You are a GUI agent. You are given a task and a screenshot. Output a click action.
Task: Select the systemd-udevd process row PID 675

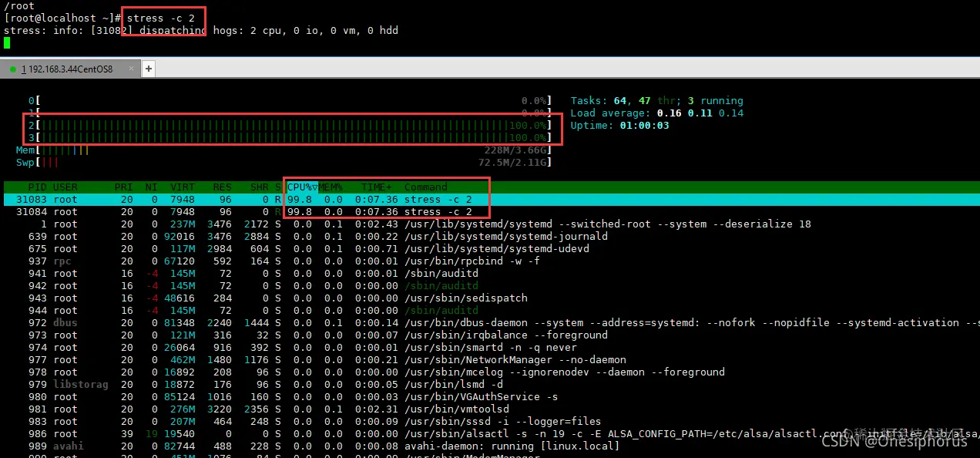[x=490, y=248]
